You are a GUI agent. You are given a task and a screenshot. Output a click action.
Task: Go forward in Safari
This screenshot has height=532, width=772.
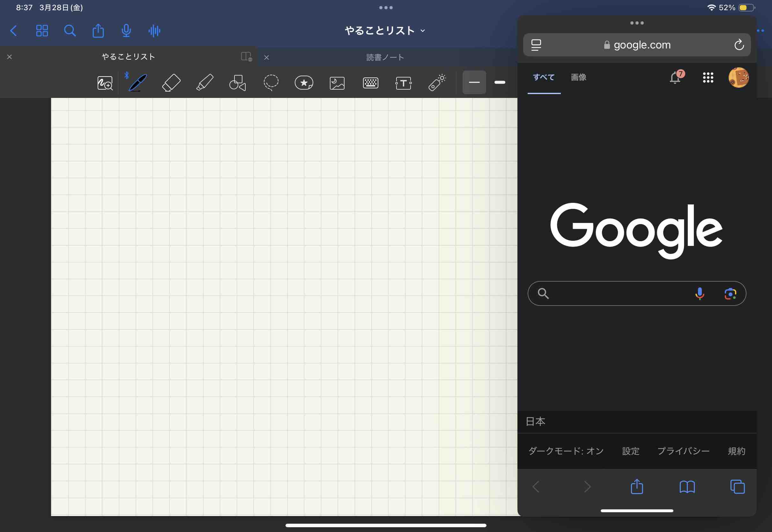tap(587, 487)
